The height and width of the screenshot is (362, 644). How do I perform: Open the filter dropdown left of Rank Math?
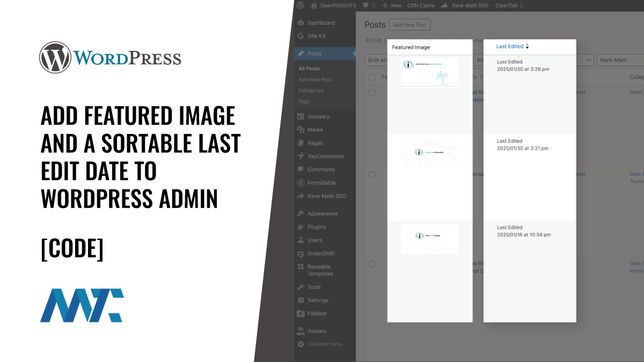585,60
